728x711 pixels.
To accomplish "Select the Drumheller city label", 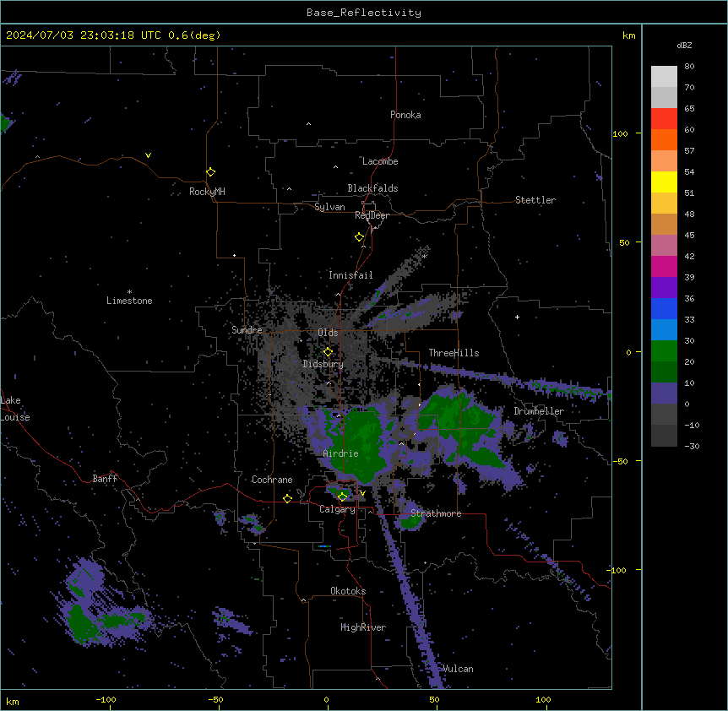I will click(539, 411).
